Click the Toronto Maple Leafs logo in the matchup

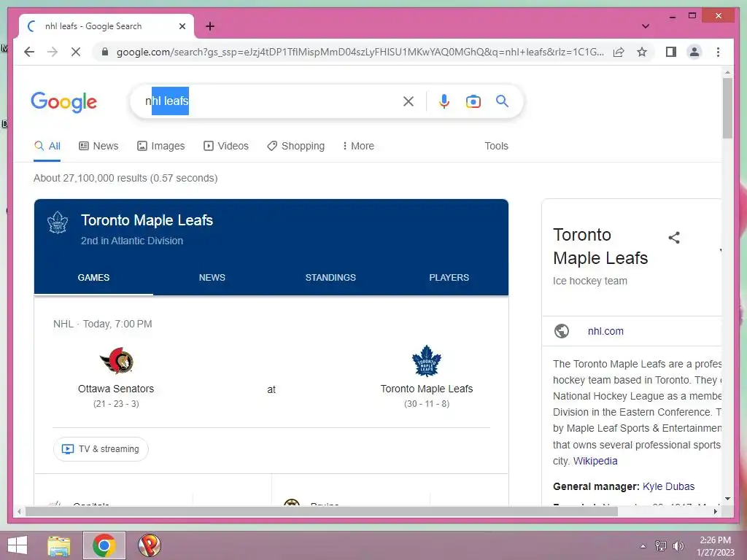tap(427, 361)
